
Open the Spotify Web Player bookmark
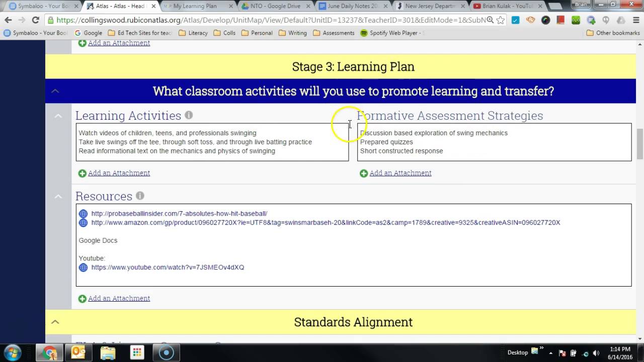coord(392,33)
